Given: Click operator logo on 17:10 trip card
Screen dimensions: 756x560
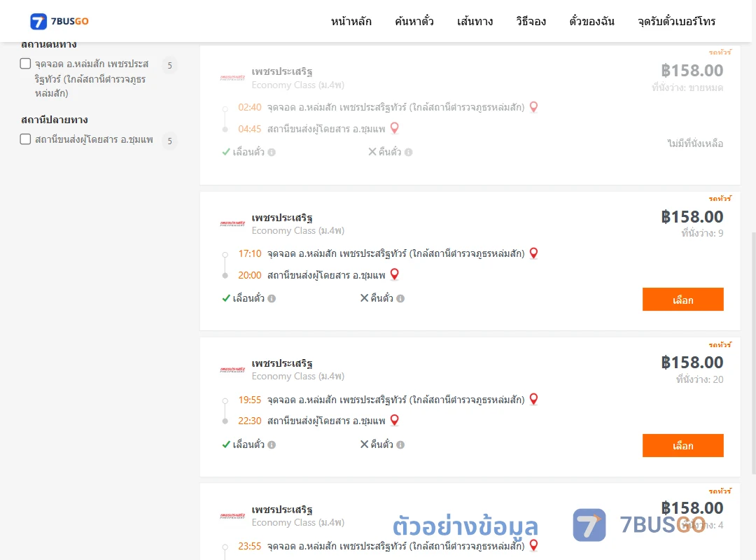Looking at the screenshot, I should [x=232, y=224].
